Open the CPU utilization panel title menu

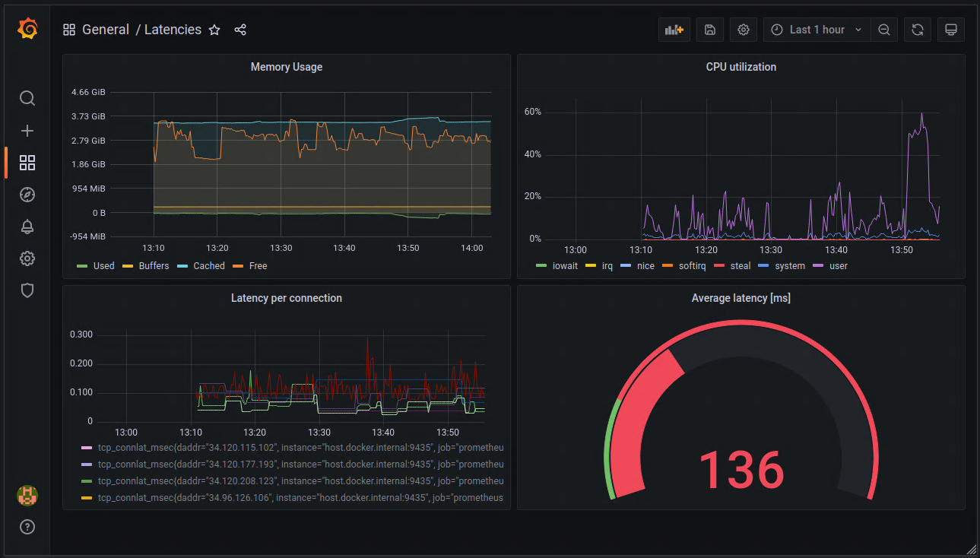coord(741,67)
